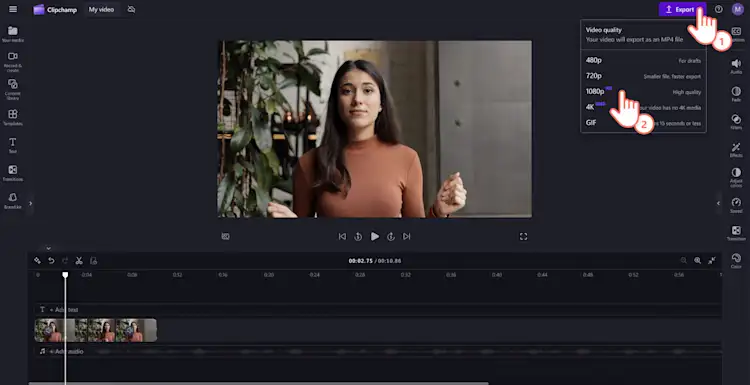This screenshot has width=750, height=385.
Task: Open the Brand kit panel
Action: click(x=13, y=200)
